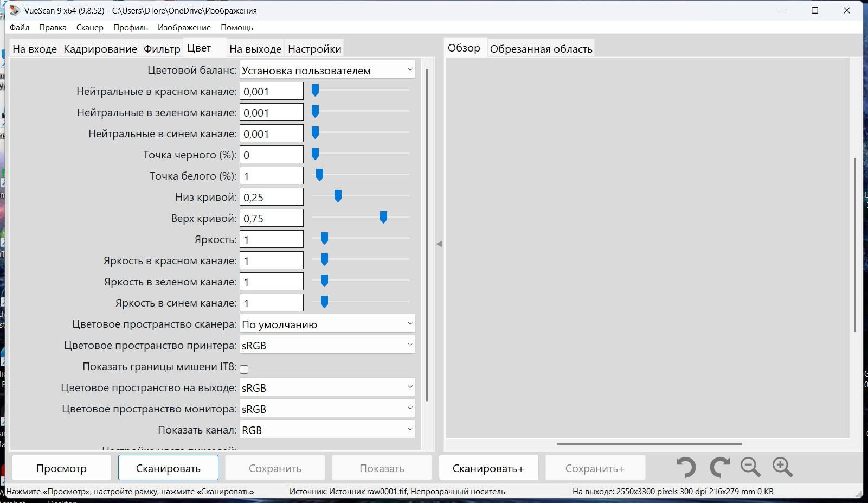This screenshot has width=868, height=503.
Task: Open the Изображение menu
Action: [184, 27]
